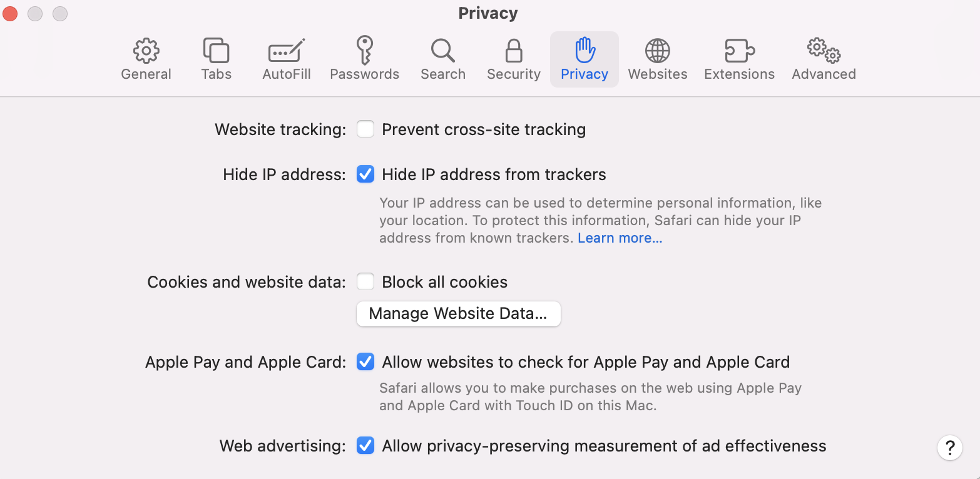Screen dimensions: 980x479
Task: Click the Privacy window title text
Action: tap(488, 13)
